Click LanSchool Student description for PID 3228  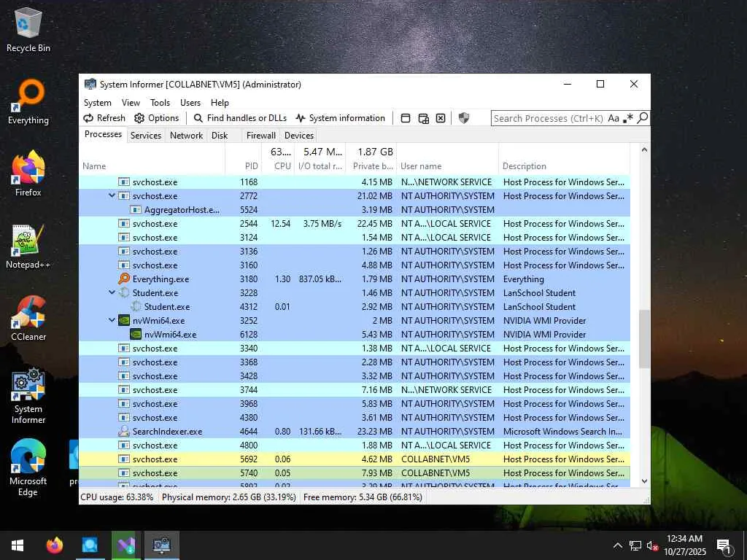coord(539,293)
